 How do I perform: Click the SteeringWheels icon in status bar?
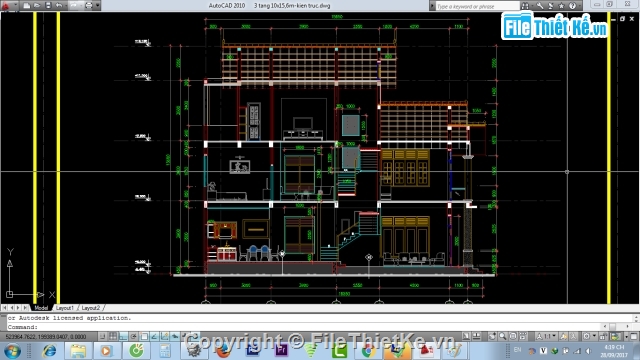[x=513, y=336]
